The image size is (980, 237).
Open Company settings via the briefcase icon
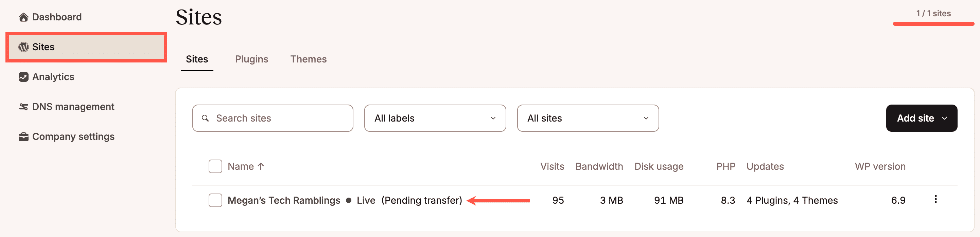click(x=23, y=136)
